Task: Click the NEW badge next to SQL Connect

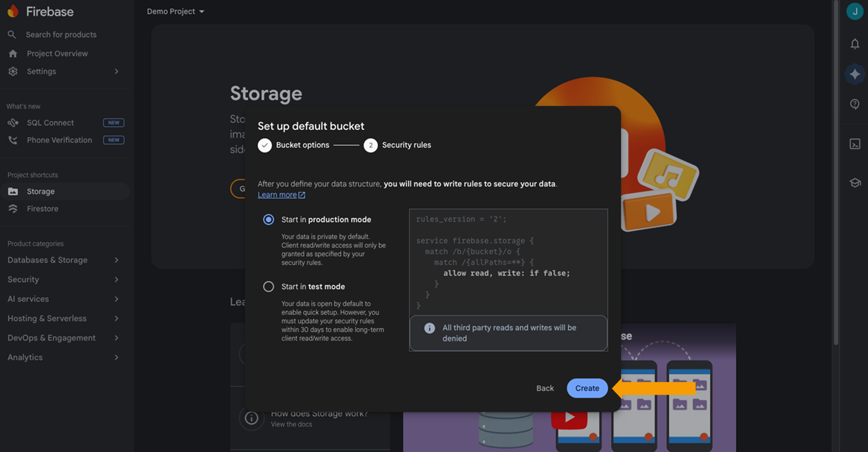Action: pos(113,123)
